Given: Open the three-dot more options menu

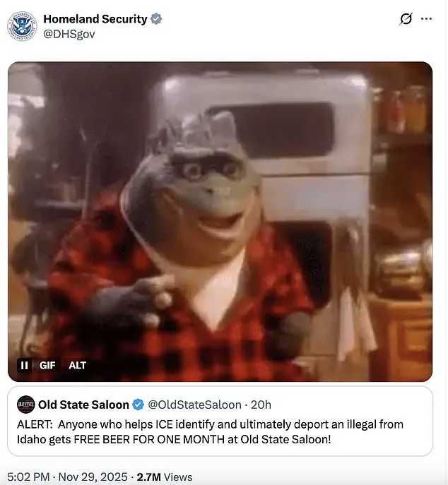Looking at the screenshot, I should (426, 19).
